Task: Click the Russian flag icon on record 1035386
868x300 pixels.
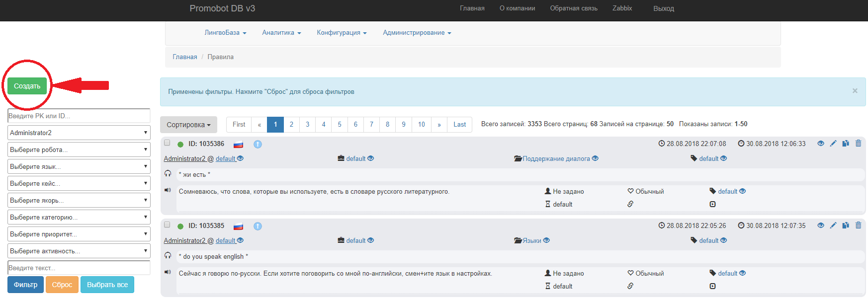Action: 239,145
